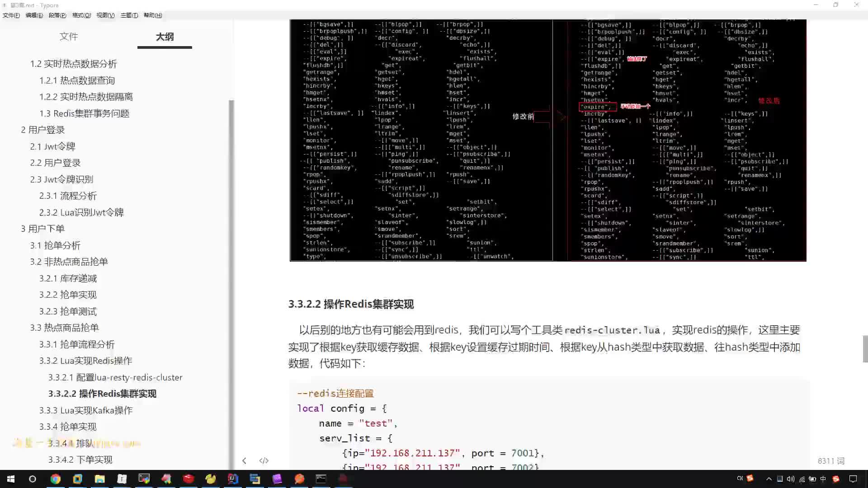This screenshot has height=488, width=868.
Task: Open the purple IDE icon on taskbar
Action: click(277, 479)
